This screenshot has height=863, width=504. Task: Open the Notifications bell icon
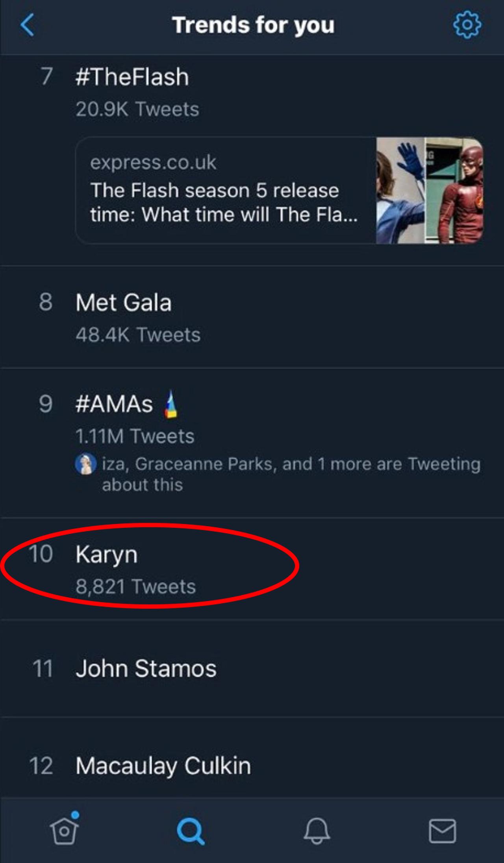(x=317, y=830)
